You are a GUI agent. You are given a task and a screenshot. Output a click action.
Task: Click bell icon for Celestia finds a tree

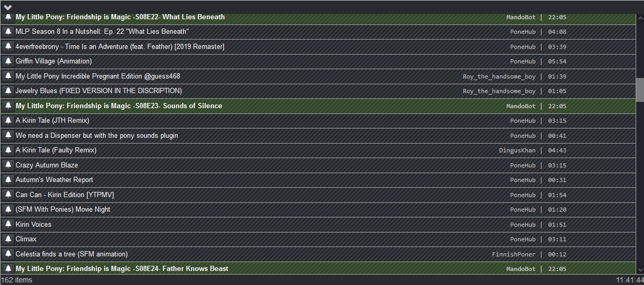[x=8, y=254]
